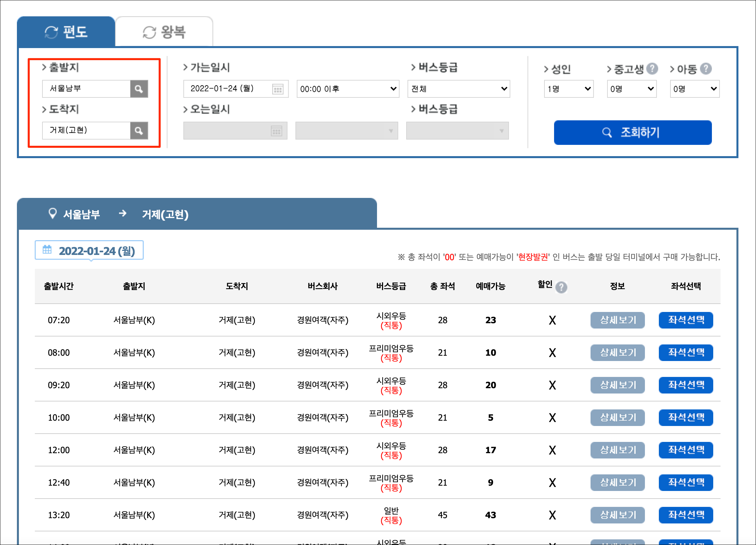Image resolution: width=756 pixels, height=545 pixels.
Task: Click the 출발지 서울남부 input field
Action: tap(86, 89)
